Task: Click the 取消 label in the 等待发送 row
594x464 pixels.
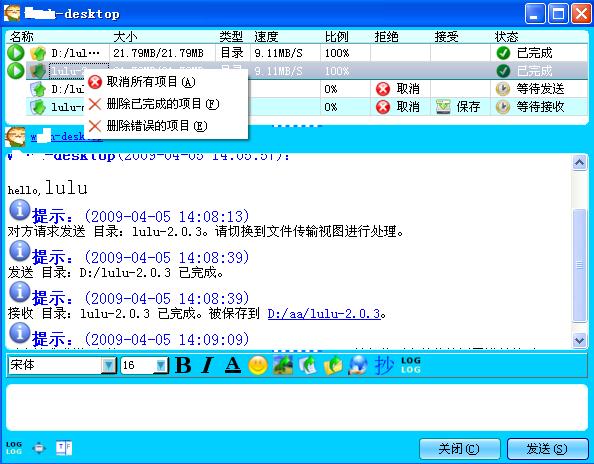Action: [408, 89]
